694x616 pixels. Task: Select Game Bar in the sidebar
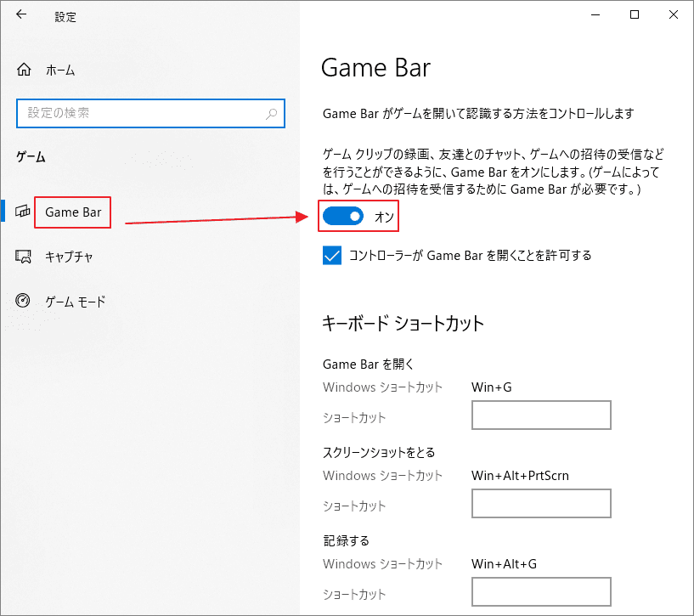coord(72,212)
